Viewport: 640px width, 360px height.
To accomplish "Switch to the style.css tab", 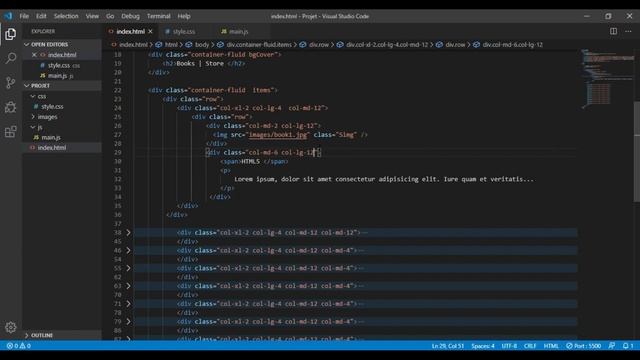I will click(x=184, y=31).
